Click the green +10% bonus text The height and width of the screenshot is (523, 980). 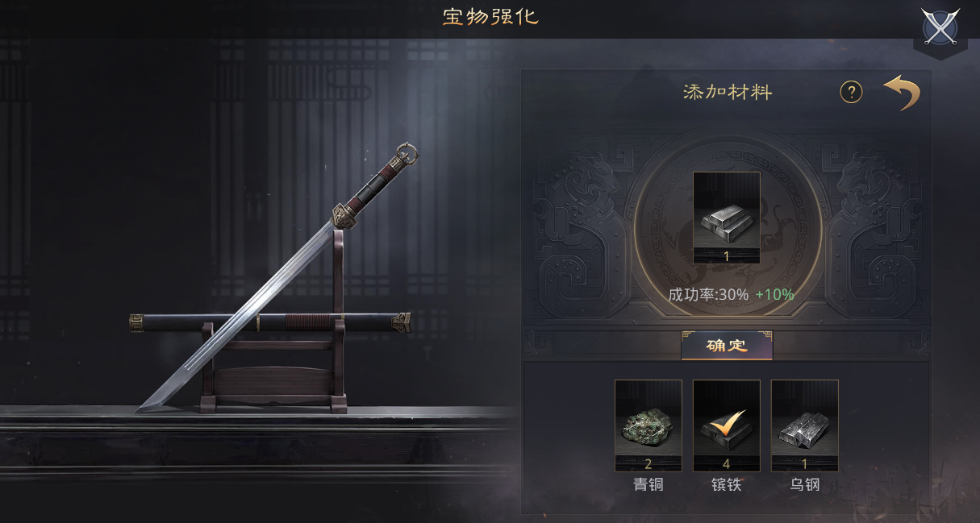[774, 294]
